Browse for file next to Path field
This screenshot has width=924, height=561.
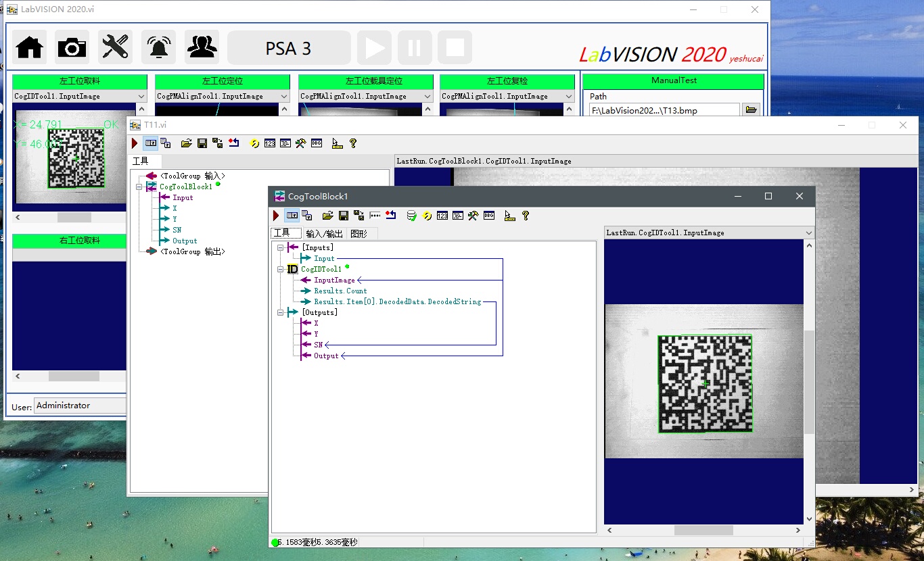point(751,110)
